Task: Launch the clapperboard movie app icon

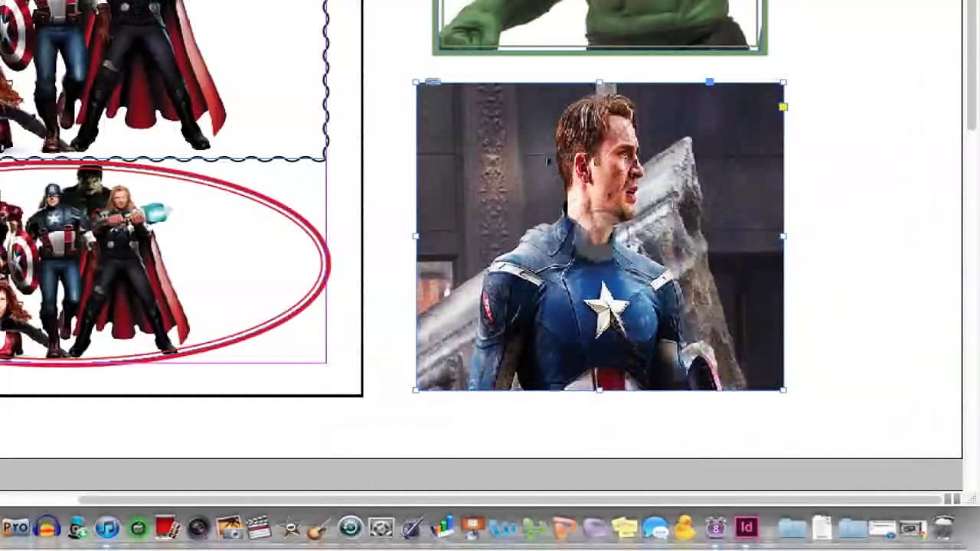Action: pos(259,527)
